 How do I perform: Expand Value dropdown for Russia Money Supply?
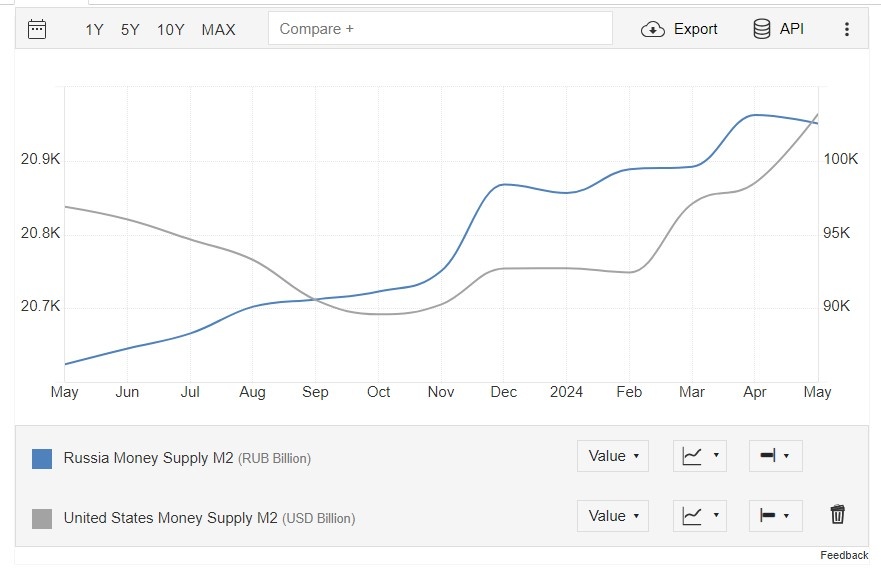pyautogui.click(x=613, y=456)
